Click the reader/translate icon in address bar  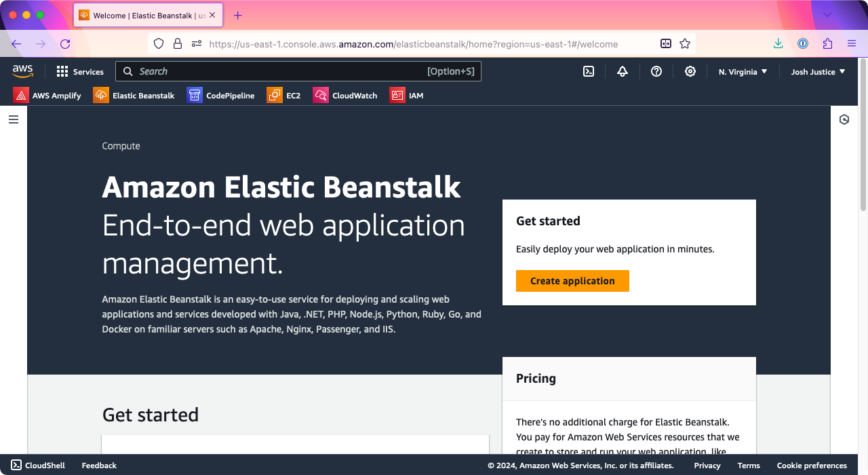(666, 44)
